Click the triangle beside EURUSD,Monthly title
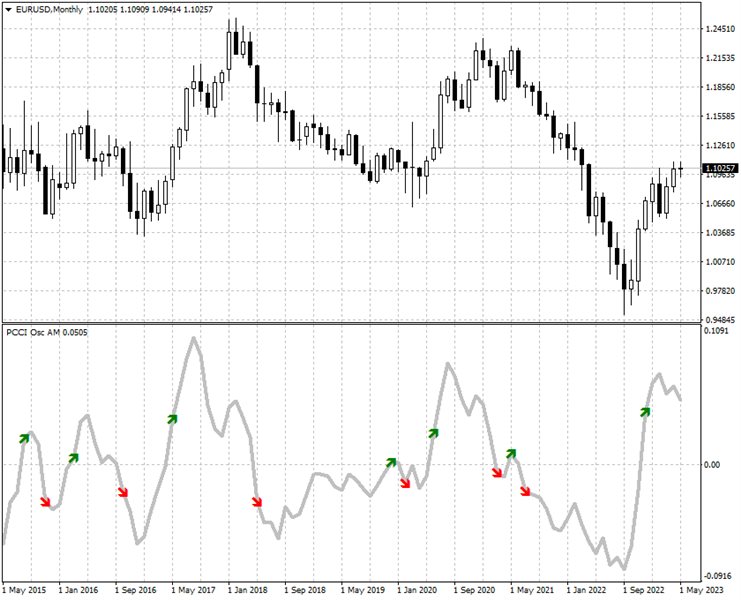This screenshot has width=741, height=600. pyautogui.click(x=9, y=9)
